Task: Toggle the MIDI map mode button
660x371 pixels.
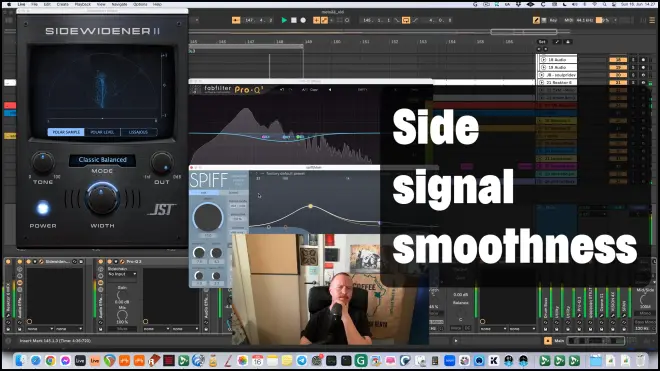Action: tap(569, 20)
